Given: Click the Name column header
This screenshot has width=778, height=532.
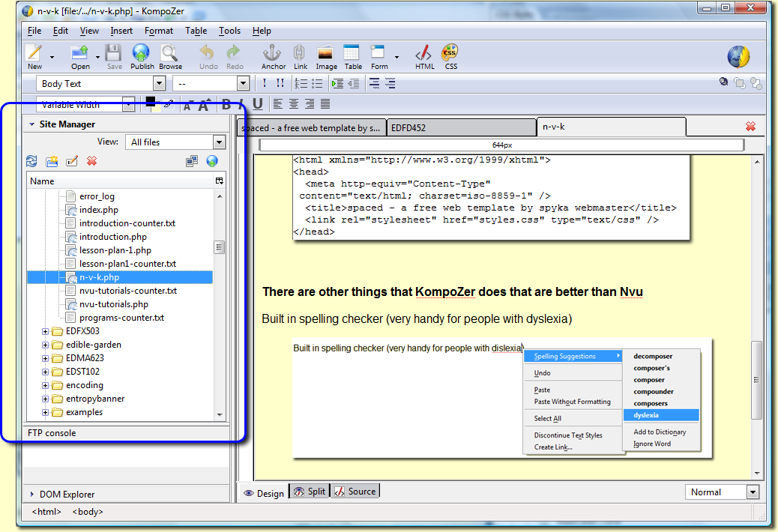Looking at the screenshot, I should click(x=120, y=181).
